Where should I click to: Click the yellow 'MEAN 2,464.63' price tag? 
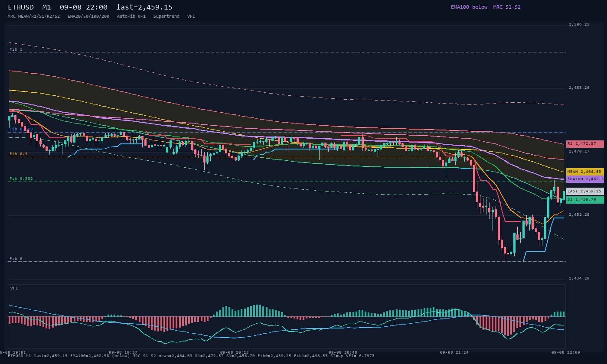(x=585, y=172)
